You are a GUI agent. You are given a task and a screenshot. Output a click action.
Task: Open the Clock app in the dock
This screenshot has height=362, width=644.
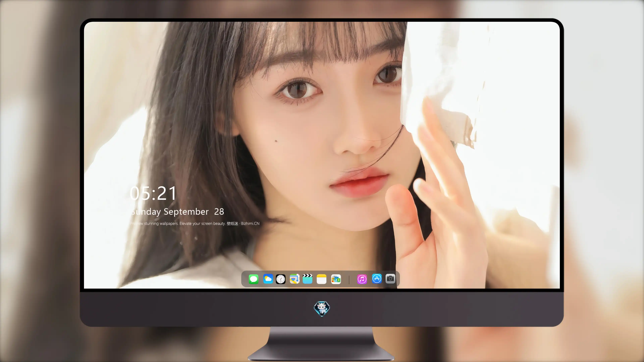tap(281, 279)
